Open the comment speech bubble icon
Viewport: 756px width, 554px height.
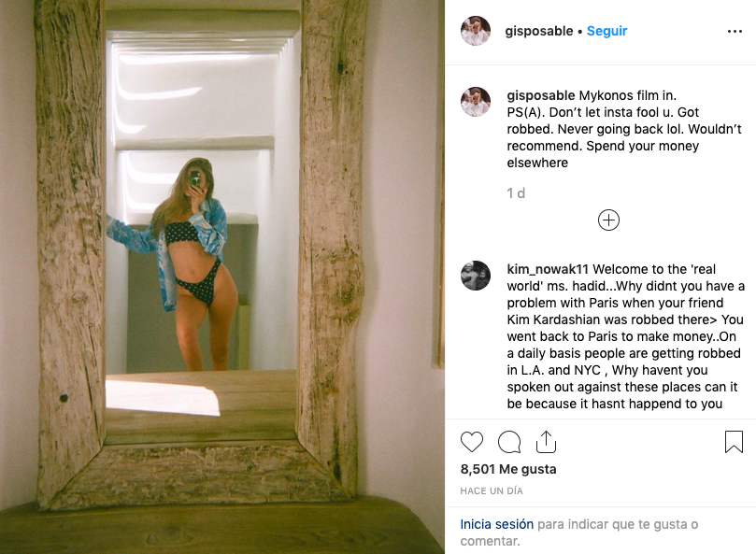tap(509, 442)
